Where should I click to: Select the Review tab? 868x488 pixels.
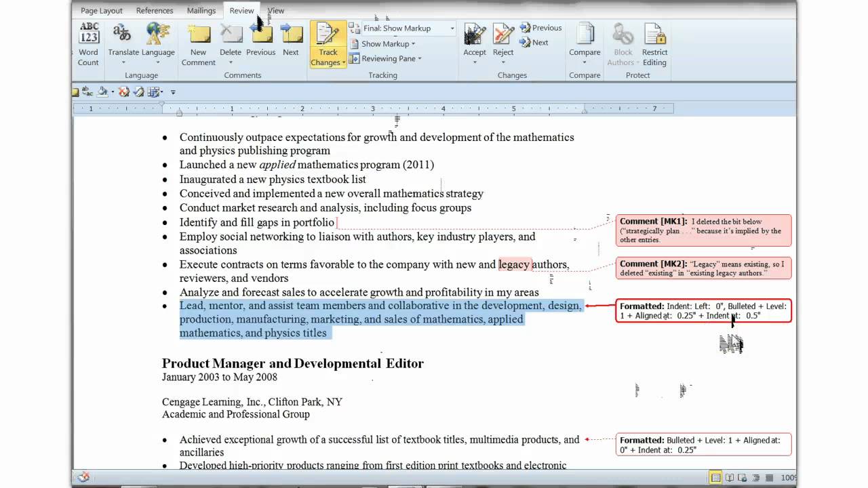pos(241,11)
